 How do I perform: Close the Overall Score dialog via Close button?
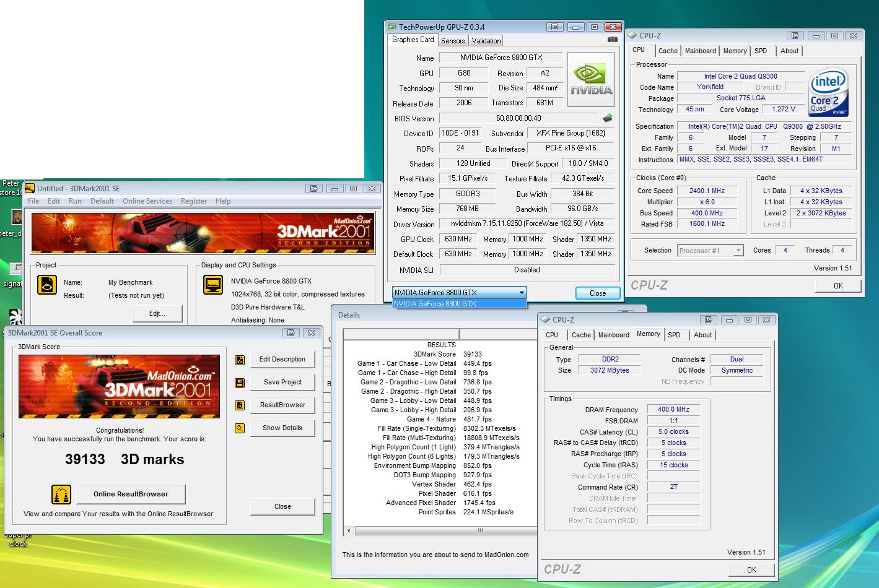(x=282, y=507)
